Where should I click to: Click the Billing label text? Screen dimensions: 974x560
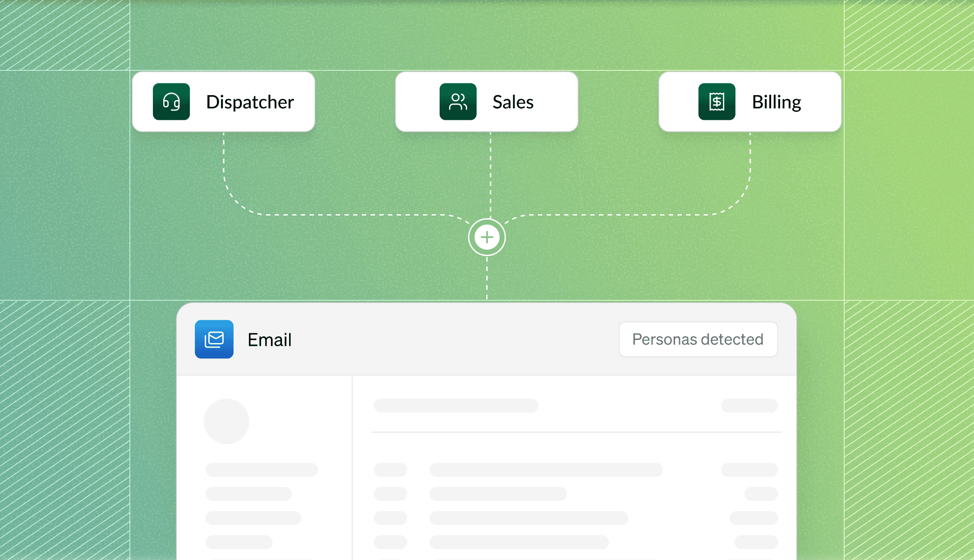(x=776, y=102)
